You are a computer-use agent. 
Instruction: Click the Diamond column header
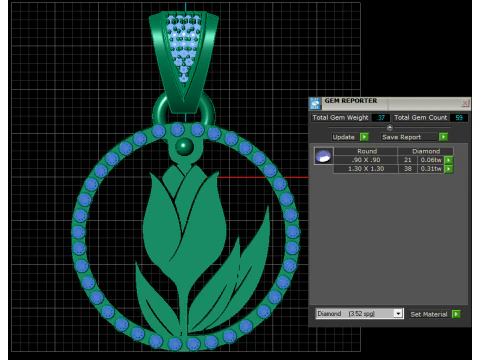(426, 151)
